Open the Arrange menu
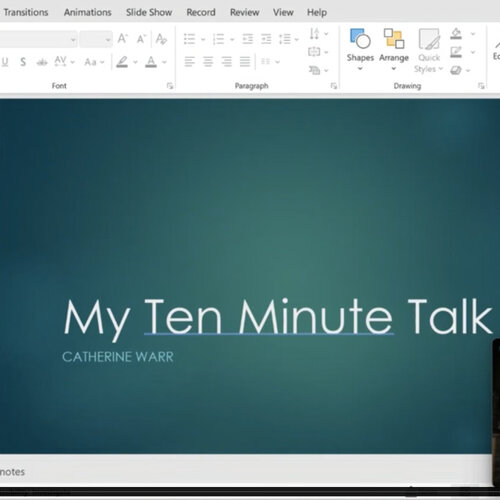Viewport: 500px width, 500px height. [394, 50]
